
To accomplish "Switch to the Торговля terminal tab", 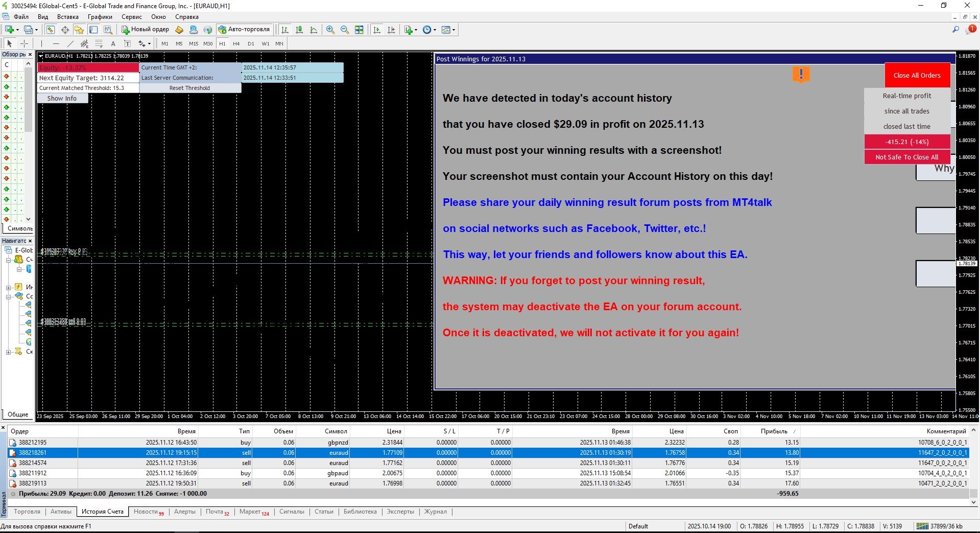I will 27,512.
